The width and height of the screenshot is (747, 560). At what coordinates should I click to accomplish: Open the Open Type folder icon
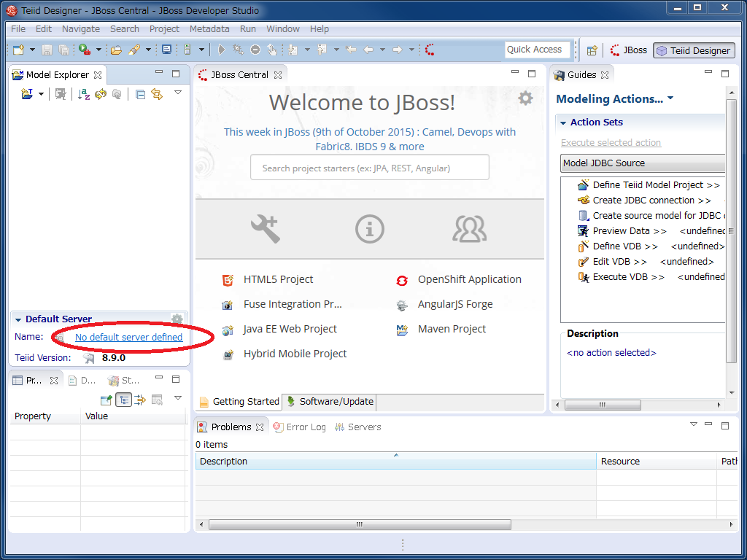116,50
